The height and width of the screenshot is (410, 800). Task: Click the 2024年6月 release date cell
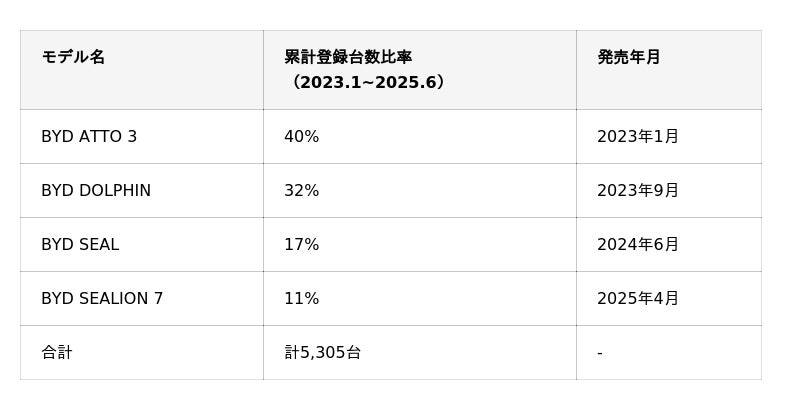click(637, 245)
